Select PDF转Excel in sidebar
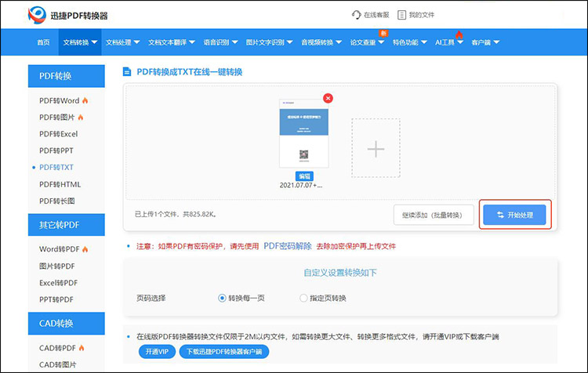 pyautogui.click(x=59, y=134)
